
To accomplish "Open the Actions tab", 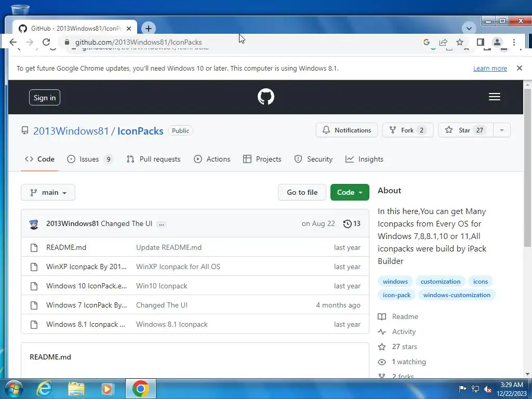I will click(x=212, y=159).
